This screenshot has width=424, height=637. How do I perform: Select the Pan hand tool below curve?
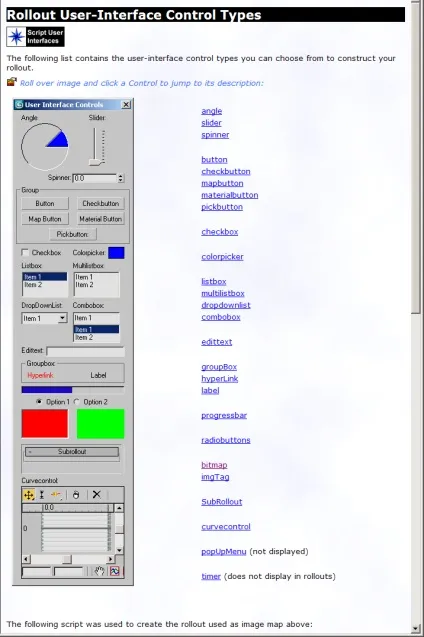[100, 571]
